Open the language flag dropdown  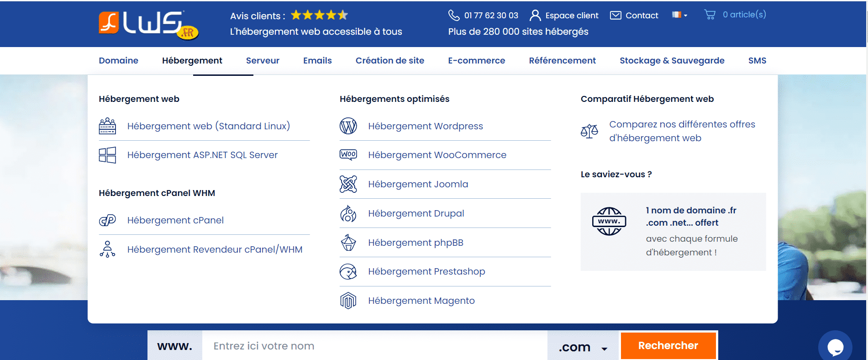679,15
